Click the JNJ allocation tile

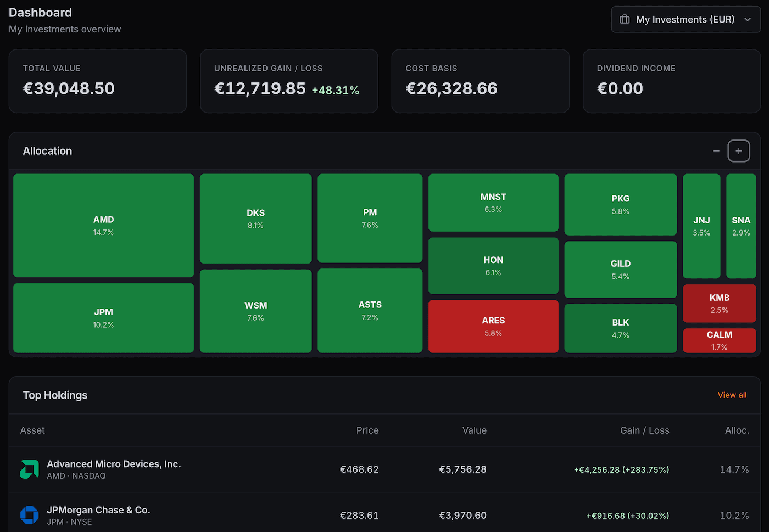click(701, 226)
